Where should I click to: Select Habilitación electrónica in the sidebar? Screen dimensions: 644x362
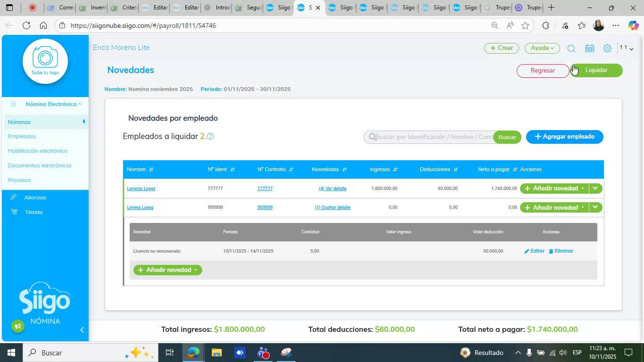(x=37, y=151)
